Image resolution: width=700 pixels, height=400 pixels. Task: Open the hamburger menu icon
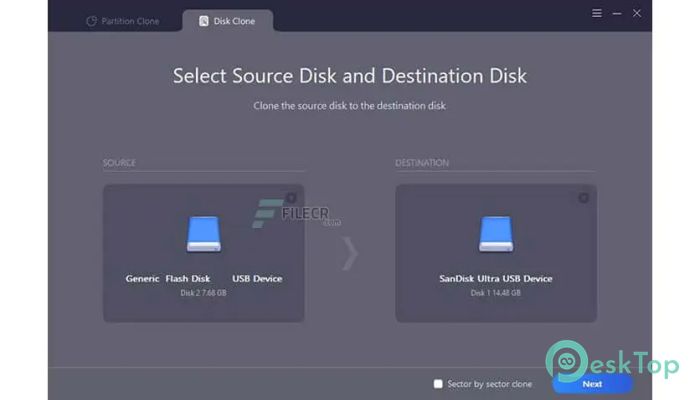[x=597, y=13]
